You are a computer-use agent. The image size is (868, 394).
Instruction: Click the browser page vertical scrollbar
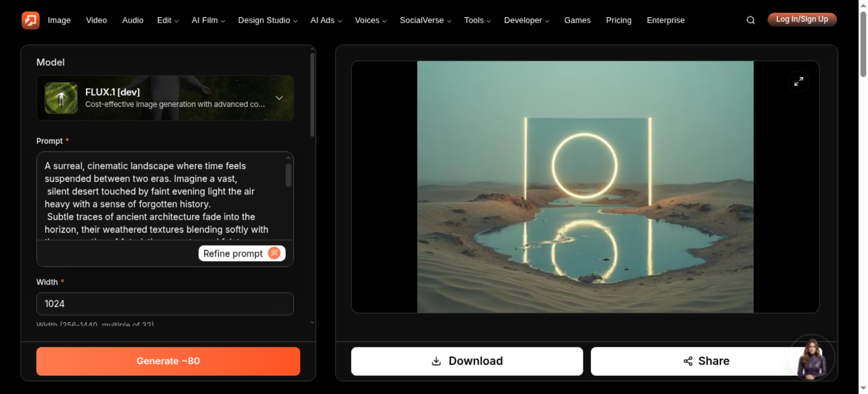pyautogui.click(x=863, y=44)
